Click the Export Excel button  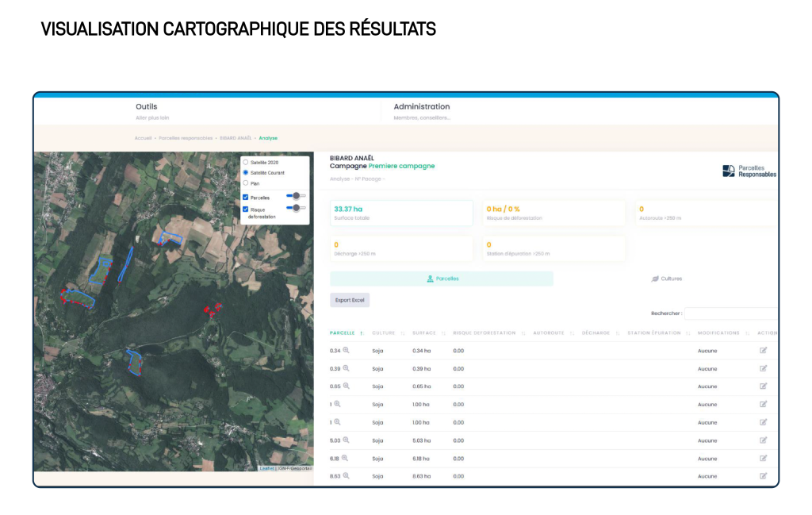350,300
